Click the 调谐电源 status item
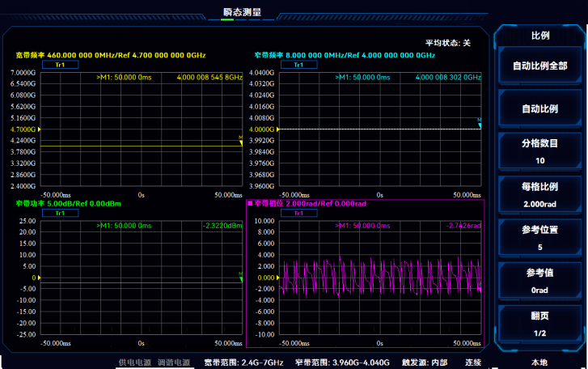 (x=174, y=363)
